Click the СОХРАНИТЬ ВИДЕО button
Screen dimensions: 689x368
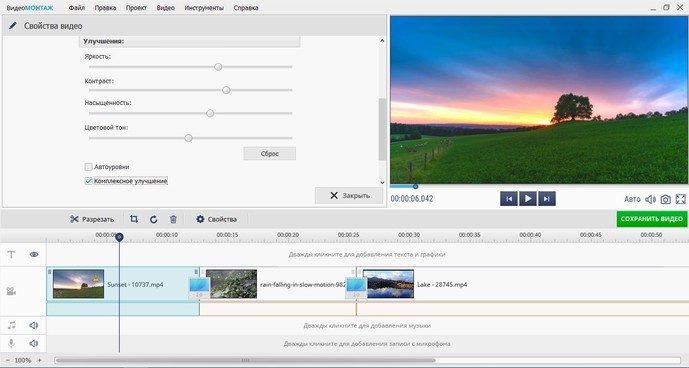652,219
